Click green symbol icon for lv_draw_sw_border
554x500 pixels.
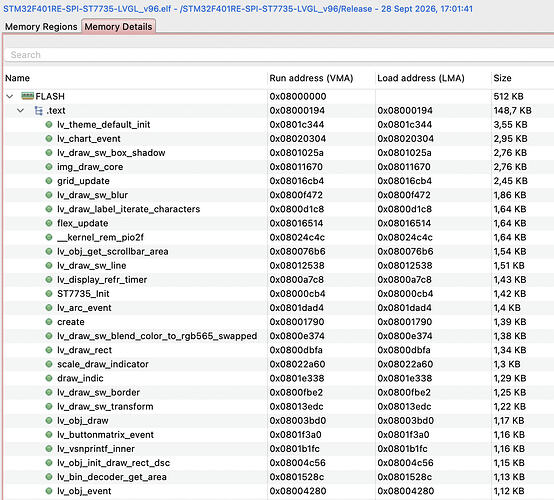tap(49, 392)
